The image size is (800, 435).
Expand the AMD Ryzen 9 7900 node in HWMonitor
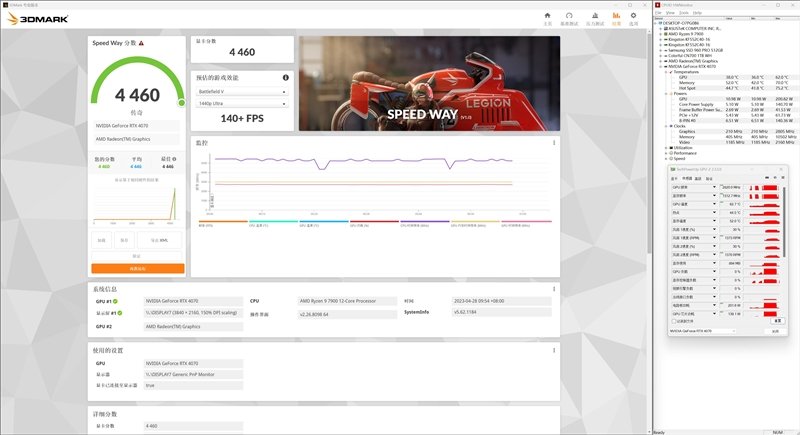tap(661, 34)
